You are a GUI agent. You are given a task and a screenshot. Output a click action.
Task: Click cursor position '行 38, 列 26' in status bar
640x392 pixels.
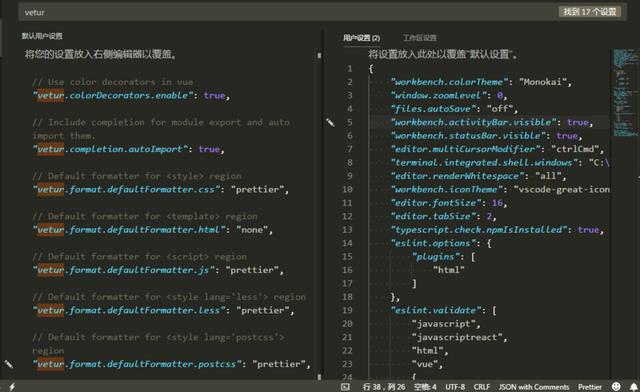pyautogui.click(x=384, y=387)
